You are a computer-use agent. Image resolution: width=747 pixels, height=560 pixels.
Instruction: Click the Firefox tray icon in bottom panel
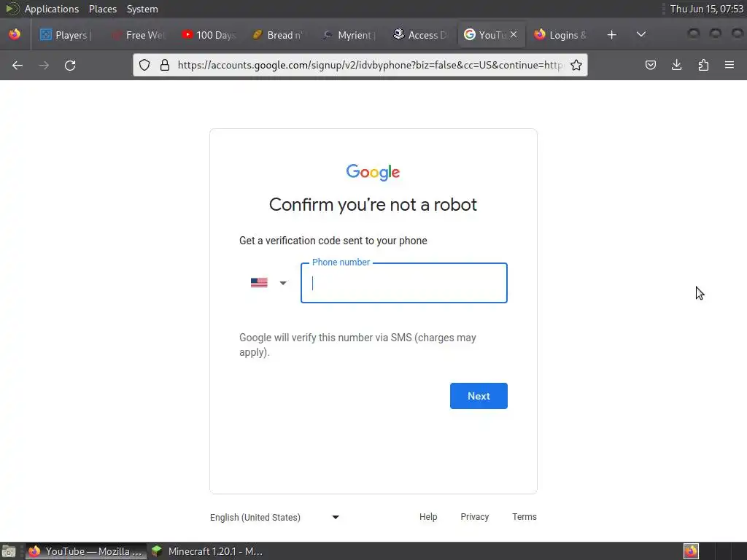(x=691, y=551)
